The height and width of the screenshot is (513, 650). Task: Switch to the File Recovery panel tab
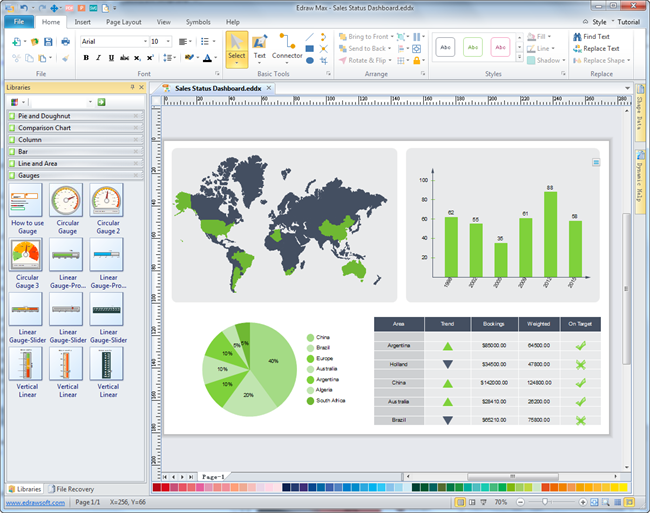(74, 488)
